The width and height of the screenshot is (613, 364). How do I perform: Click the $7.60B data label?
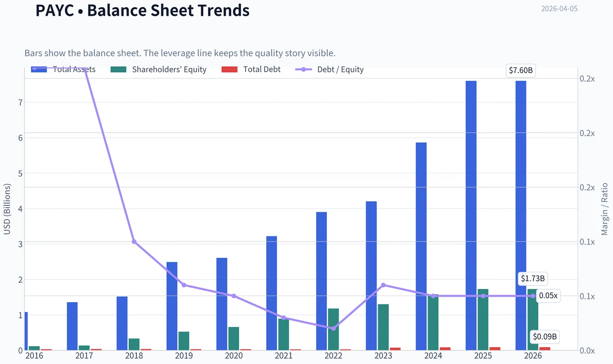[x=521, y=71]
